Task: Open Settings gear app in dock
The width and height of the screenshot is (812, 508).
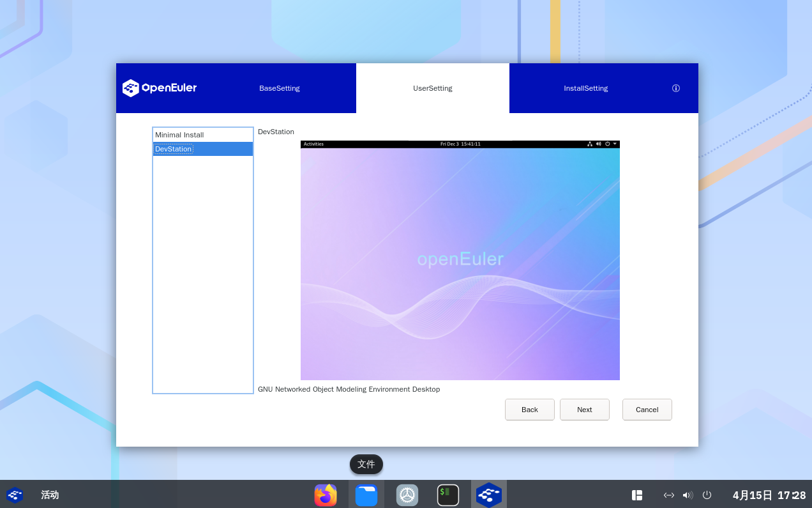Action: click(407, 495)
